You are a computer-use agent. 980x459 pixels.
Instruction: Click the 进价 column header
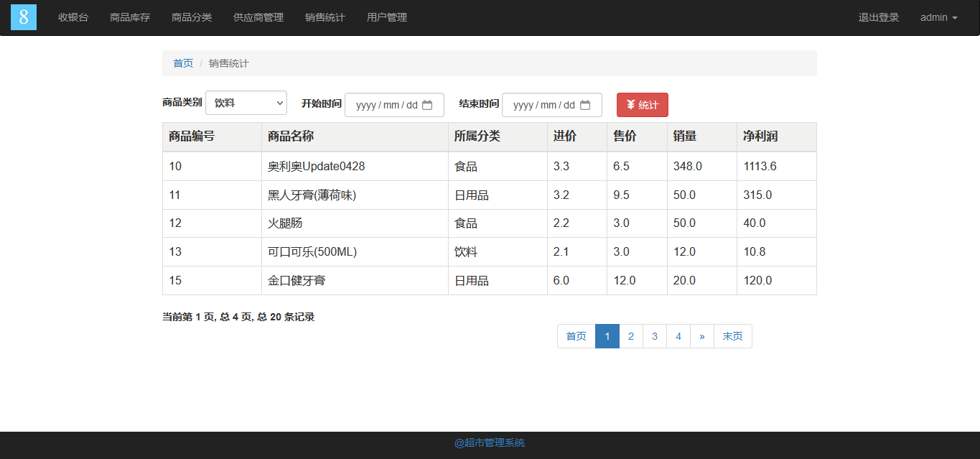coord(577,136)
